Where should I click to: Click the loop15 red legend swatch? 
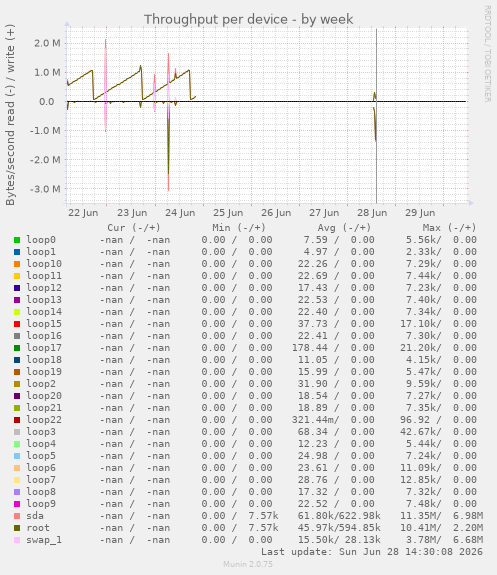pyautogui.click(x=17, y=324)
